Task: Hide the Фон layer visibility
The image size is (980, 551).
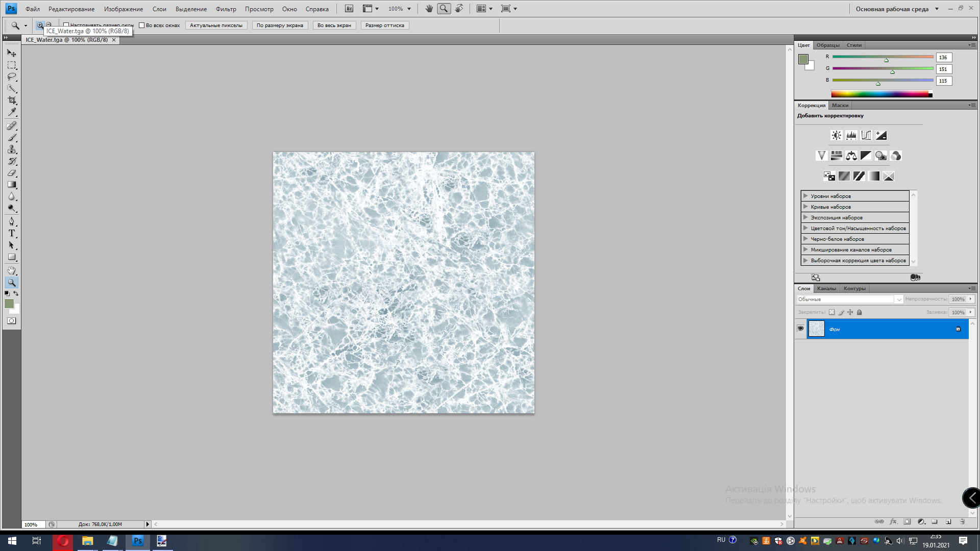Action: pos(800,329)
